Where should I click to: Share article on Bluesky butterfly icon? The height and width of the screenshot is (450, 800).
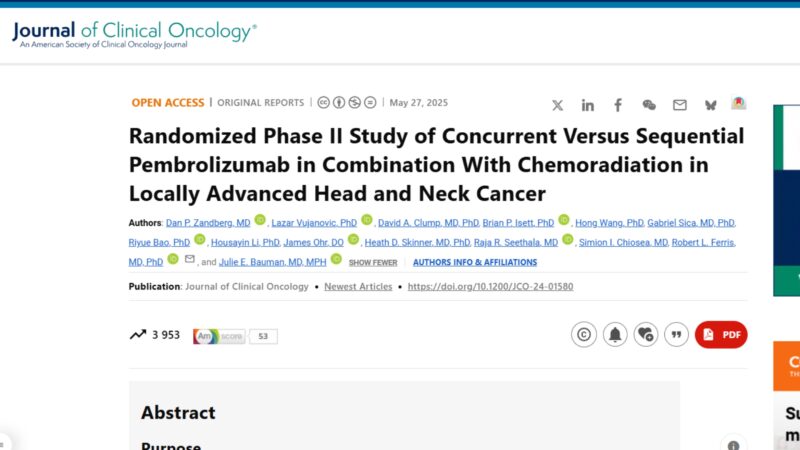(711, 106)
